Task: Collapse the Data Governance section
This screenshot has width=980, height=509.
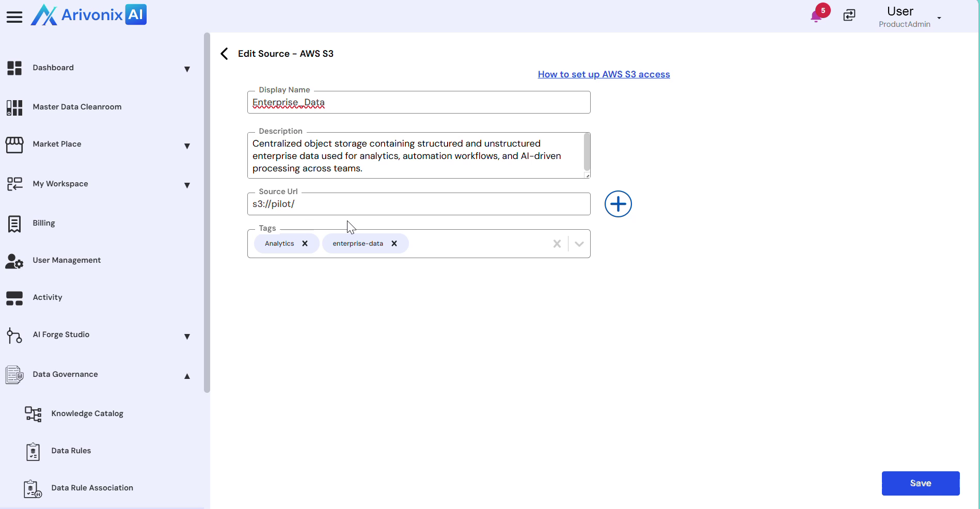Action: 187,376
